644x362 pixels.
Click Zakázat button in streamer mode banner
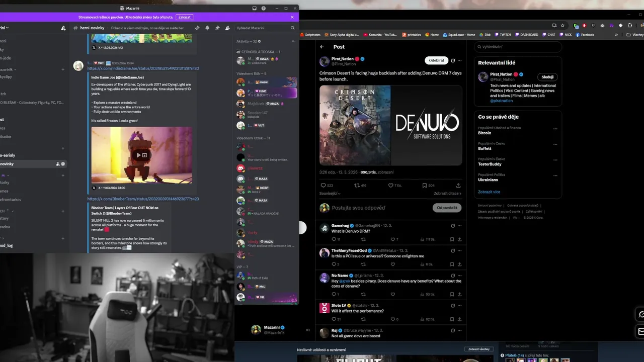(185, 17)
